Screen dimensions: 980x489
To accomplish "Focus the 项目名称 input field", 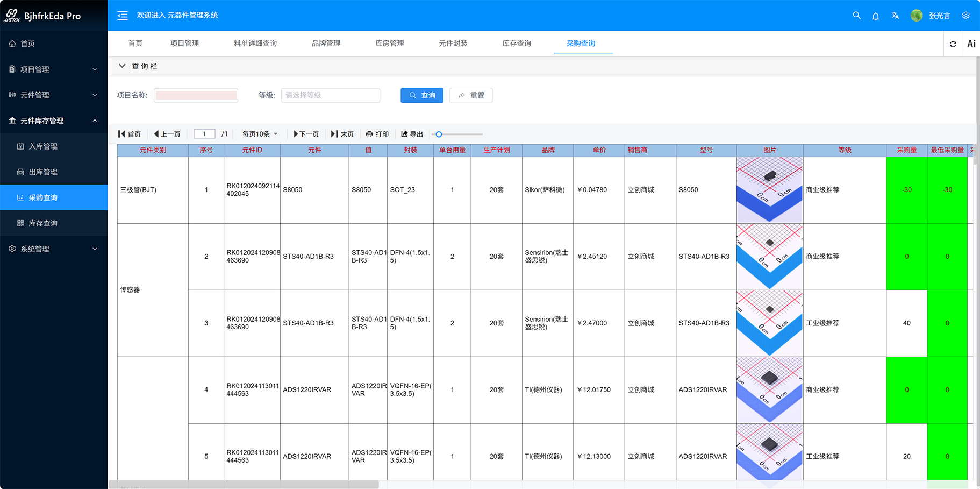I will coord(196,95).
